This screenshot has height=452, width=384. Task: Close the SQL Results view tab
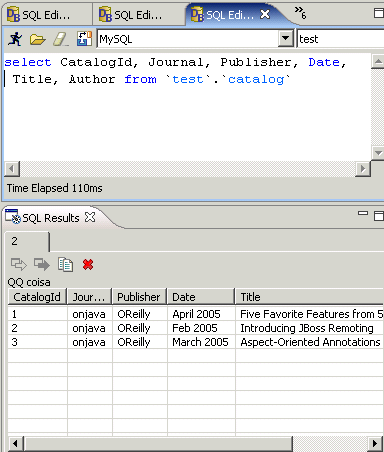click(x=90, y=217)
